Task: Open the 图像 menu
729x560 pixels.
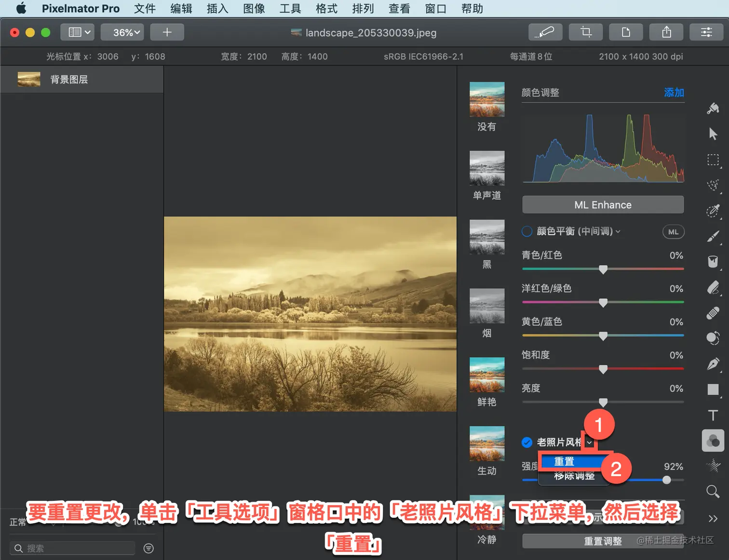Action: tap(254, 8)
